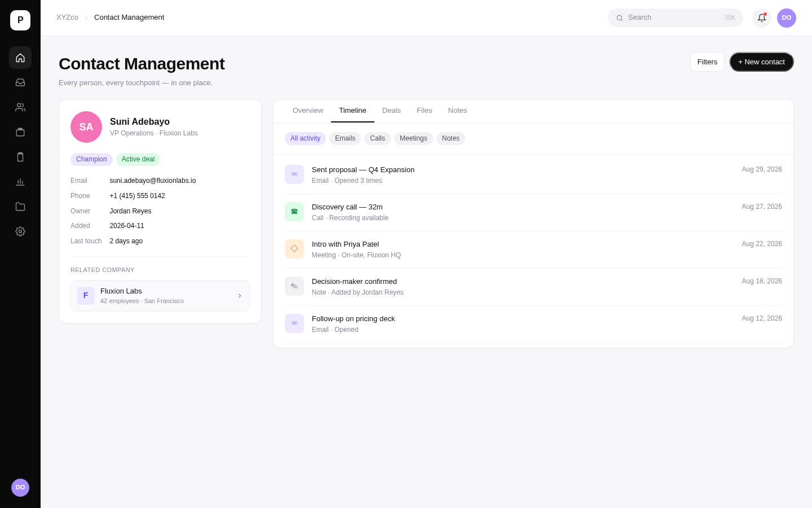Click the email icon for Sent proposal
This screenshot has width=812, height=508.
[x=294, y=174]
